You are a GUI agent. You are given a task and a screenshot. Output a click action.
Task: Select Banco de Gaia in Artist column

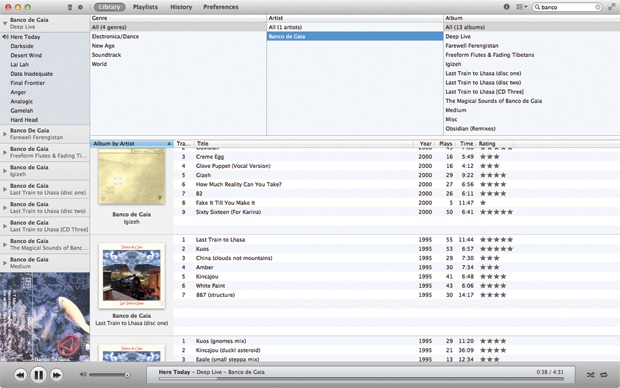point(355,36)
